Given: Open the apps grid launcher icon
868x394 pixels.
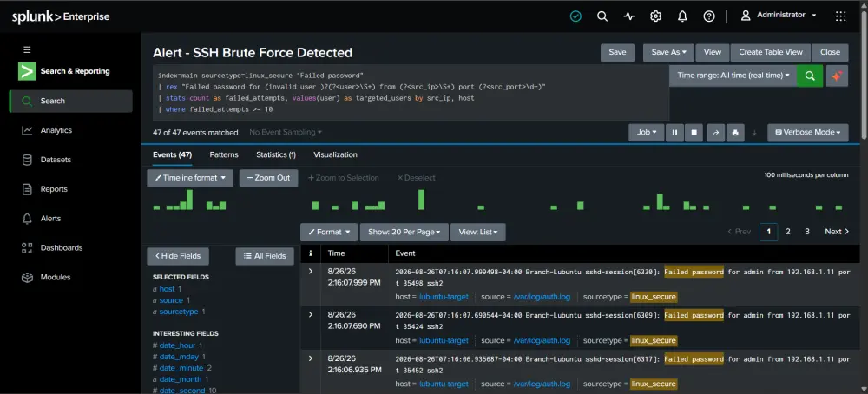Looking at the screenshot, I should pyautogui.click(x=840, y=16).
